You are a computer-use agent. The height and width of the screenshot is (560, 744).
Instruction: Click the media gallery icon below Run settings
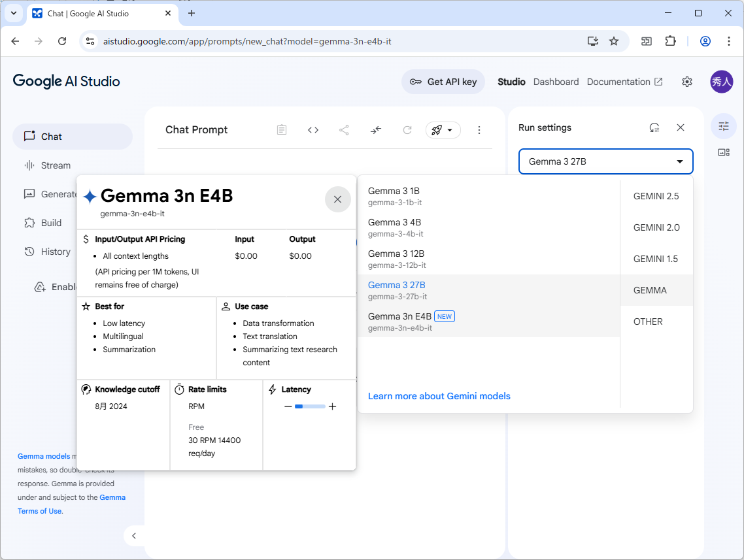coord(723,152)
